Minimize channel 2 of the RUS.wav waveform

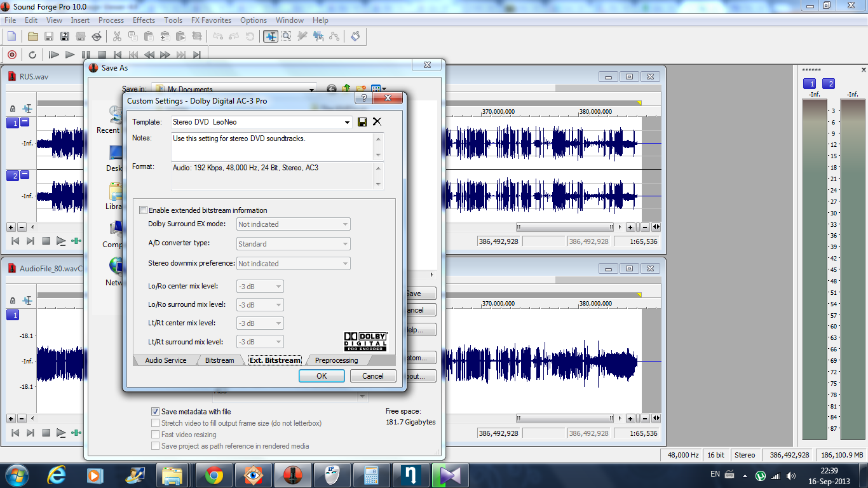pos(25,175)
